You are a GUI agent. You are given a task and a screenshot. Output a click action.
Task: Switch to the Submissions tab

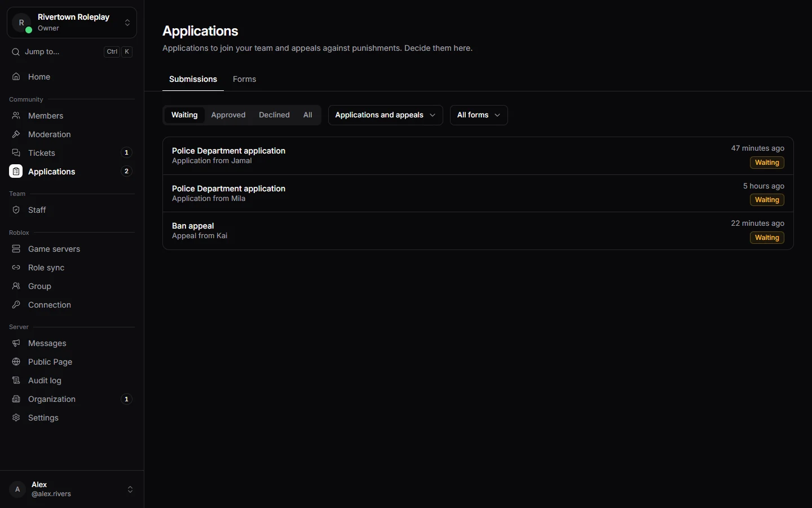(x=193, y=79)
